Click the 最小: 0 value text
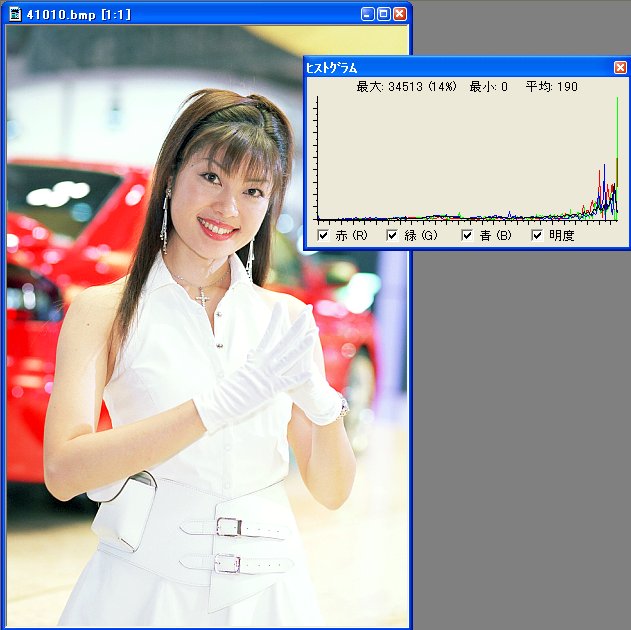The width and height of the screenshot is (631, 630). (489, 86)
